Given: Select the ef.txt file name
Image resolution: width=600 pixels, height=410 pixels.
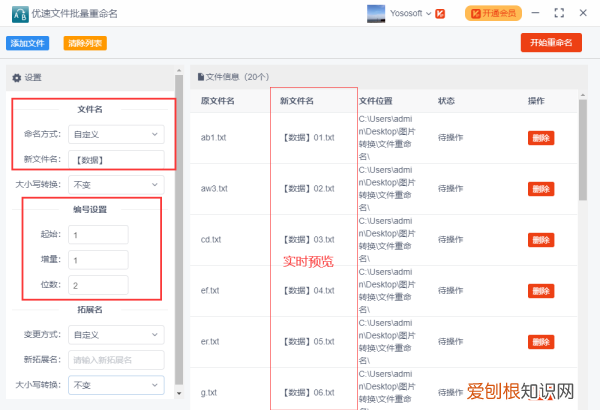Looking at the screenshot, I should [x=210, y=291].
